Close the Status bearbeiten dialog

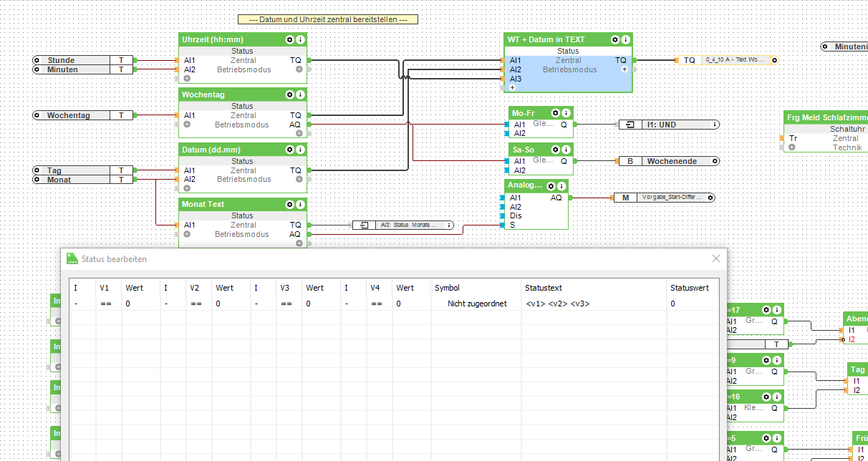point(715,258)
